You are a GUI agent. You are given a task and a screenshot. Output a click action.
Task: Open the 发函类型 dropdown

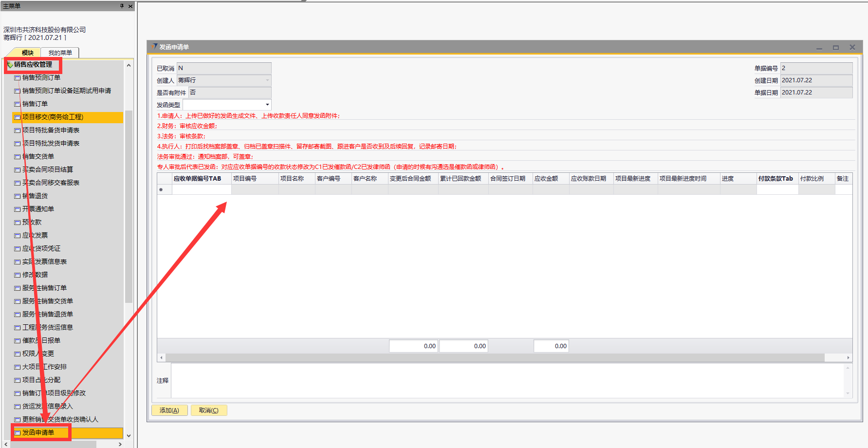[x=267, y=105]
